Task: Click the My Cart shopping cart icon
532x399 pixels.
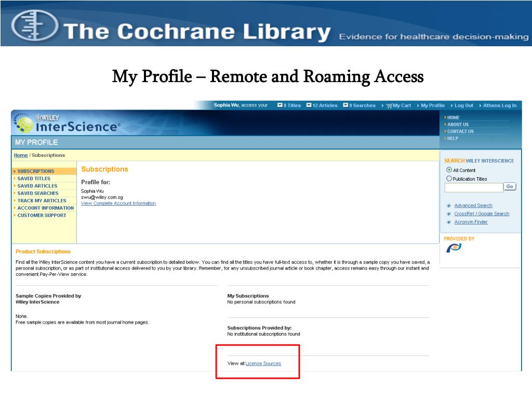Action: [389, 105]
